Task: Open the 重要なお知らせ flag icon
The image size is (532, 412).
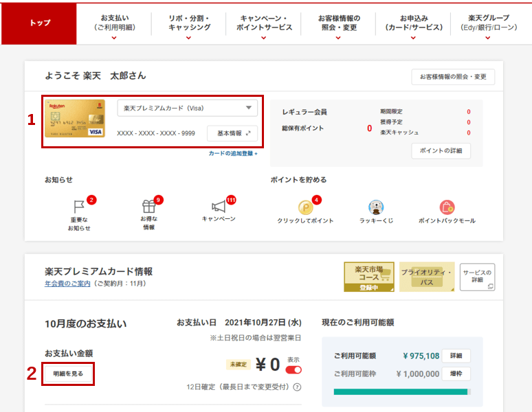Action: coord(79,206)
